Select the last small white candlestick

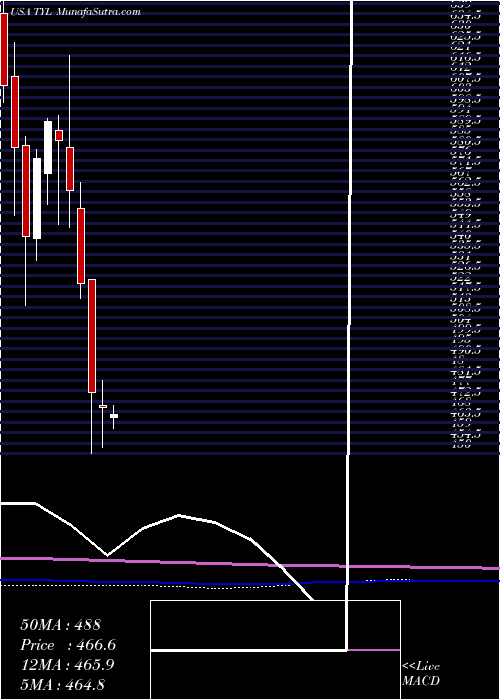click(x=114, y=416)
